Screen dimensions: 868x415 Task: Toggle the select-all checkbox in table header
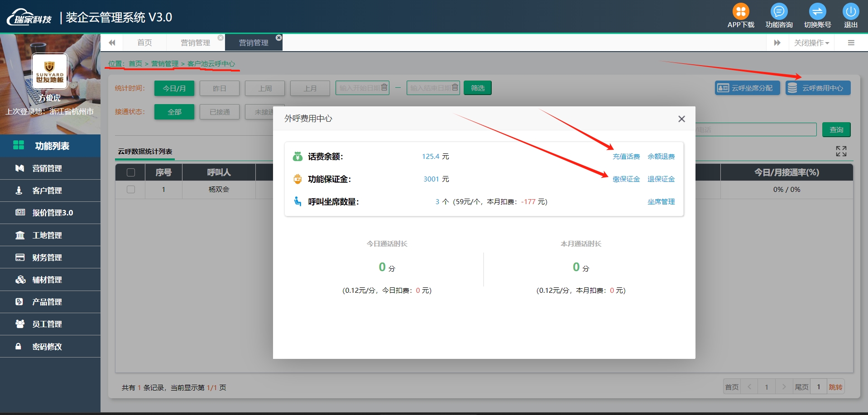click(131, 172)
